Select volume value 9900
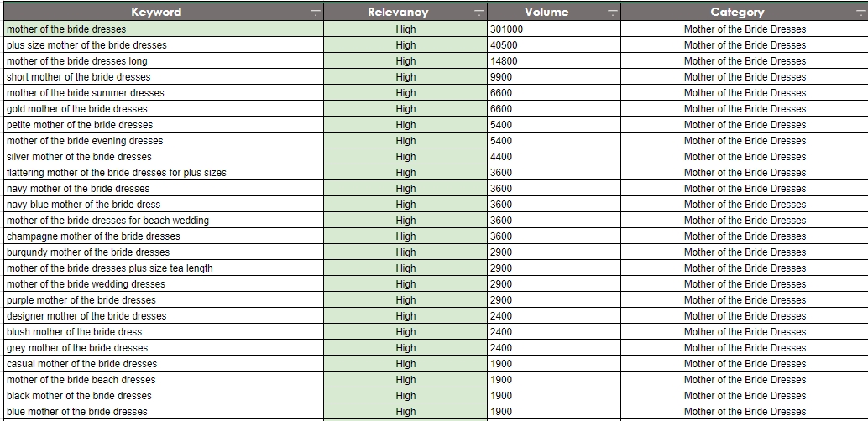868x421 pixels. pyautogui.click(x=554, y=77)
